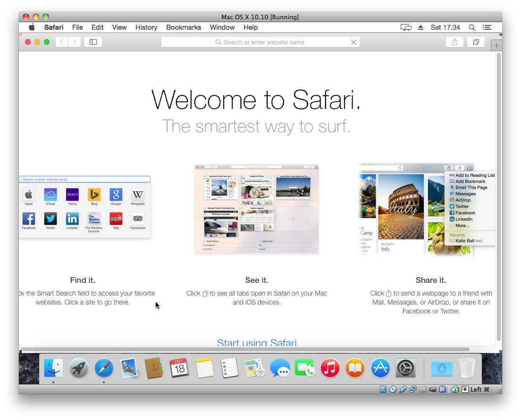
Task: Open the Share toolbar button
Action: click(454, 42)
